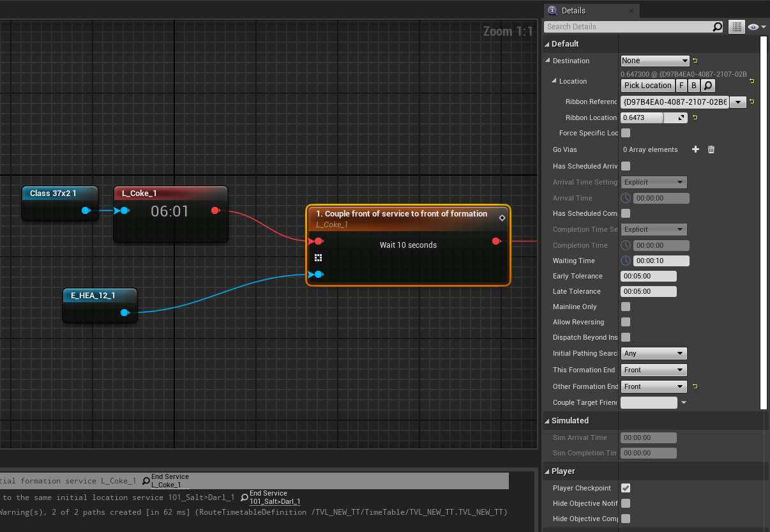Image resolution: width=770 pixels, height=532 pixels.
Task: Open Other Formation End dropdown
Action: click(x=654, y=386)
